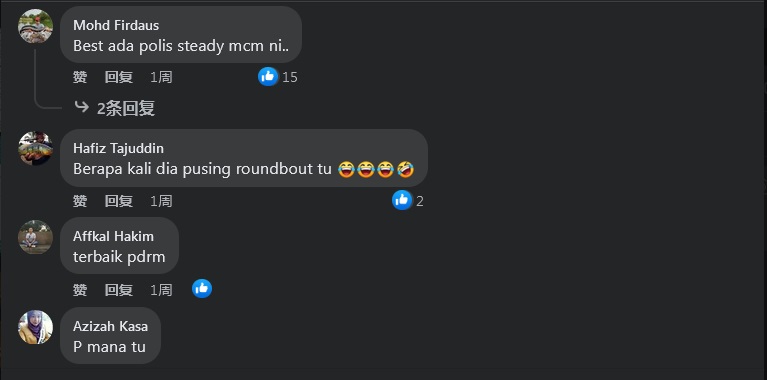767x380 pixels.
Task: Click like reaction icon on terbaik pdrm comment
Action: tap(202, 289)
